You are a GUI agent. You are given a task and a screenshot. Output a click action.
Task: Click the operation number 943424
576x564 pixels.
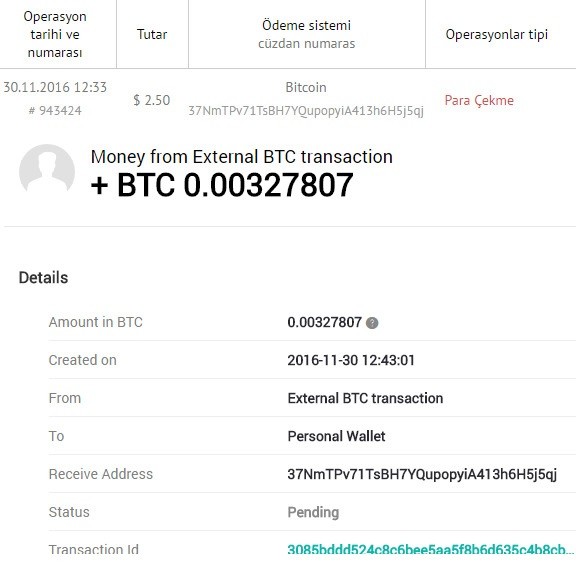click(x=55, y=110)
